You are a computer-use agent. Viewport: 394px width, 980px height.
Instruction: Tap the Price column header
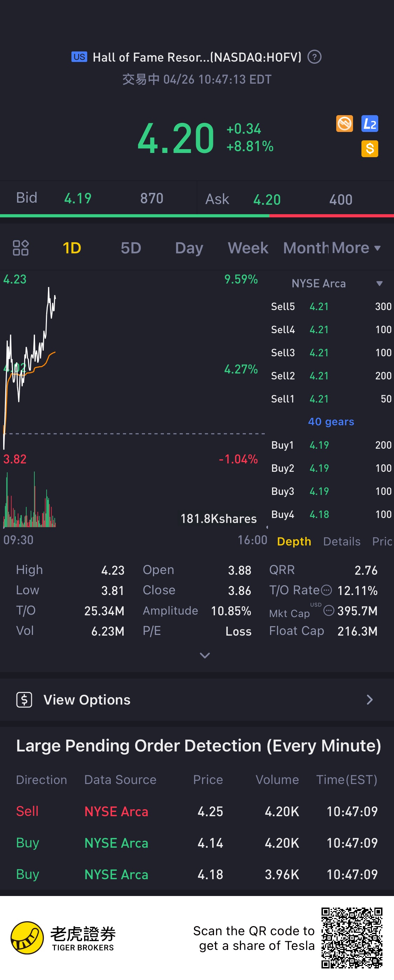(x=208, y=779)
